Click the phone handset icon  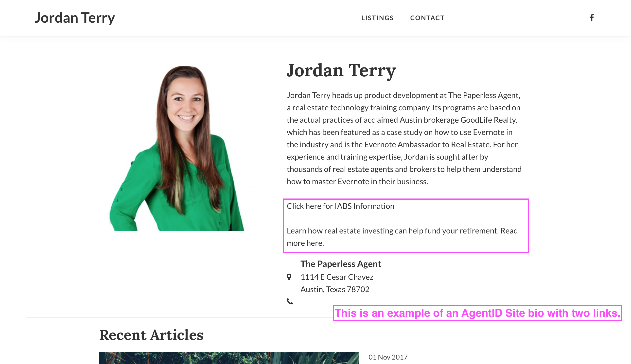pos(290,301)
